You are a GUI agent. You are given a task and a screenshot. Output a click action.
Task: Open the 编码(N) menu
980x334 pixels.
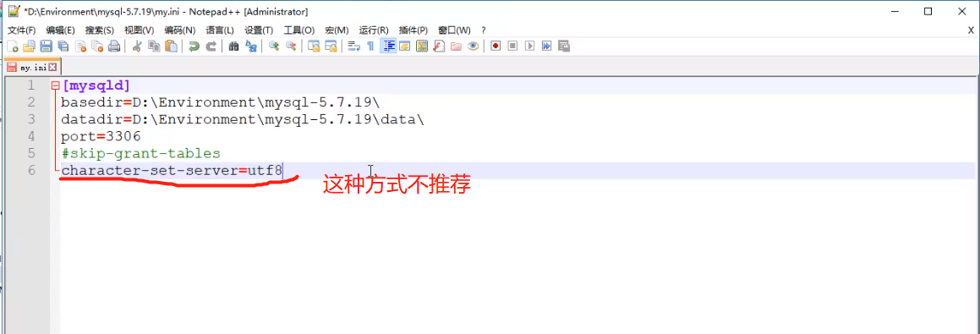coord(180,30)
